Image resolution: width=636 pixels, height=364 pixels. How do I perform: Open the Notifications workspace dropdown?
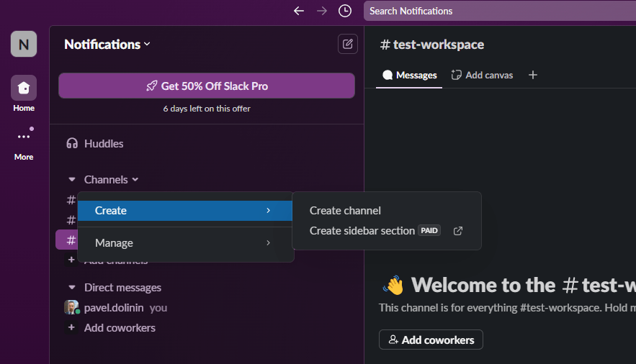tap(107, 45)
